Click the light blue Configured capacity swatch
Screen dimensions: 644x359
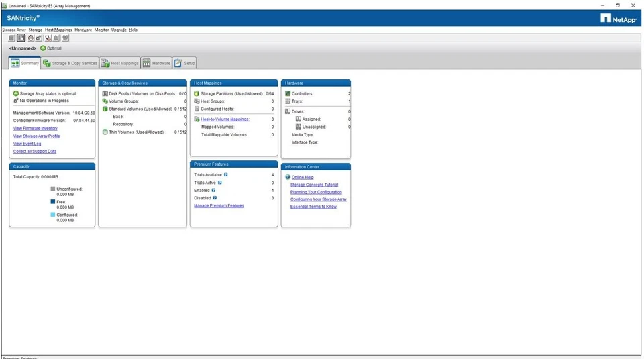[x=52, y=215]
